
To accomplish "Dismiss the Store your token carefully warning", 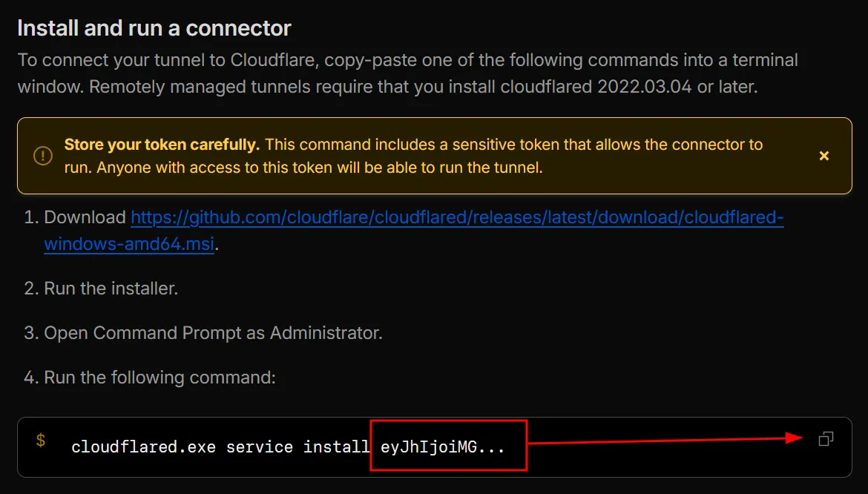I will coord(824,156).
